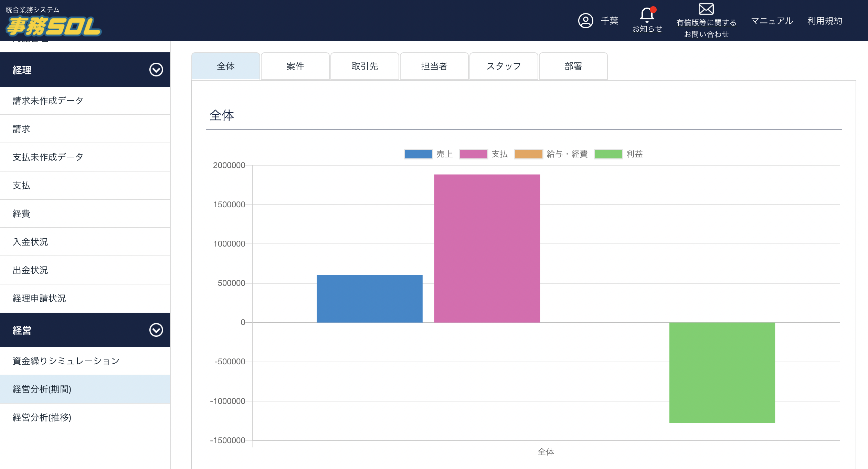Go to 資金繰りシミュレーション page

tap(66, 361)
